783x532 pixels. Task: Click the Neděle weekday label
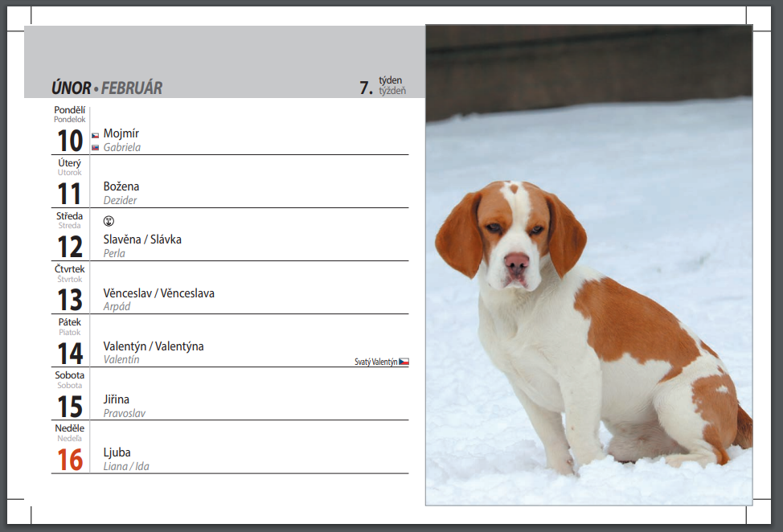click(x=70, y=428)
